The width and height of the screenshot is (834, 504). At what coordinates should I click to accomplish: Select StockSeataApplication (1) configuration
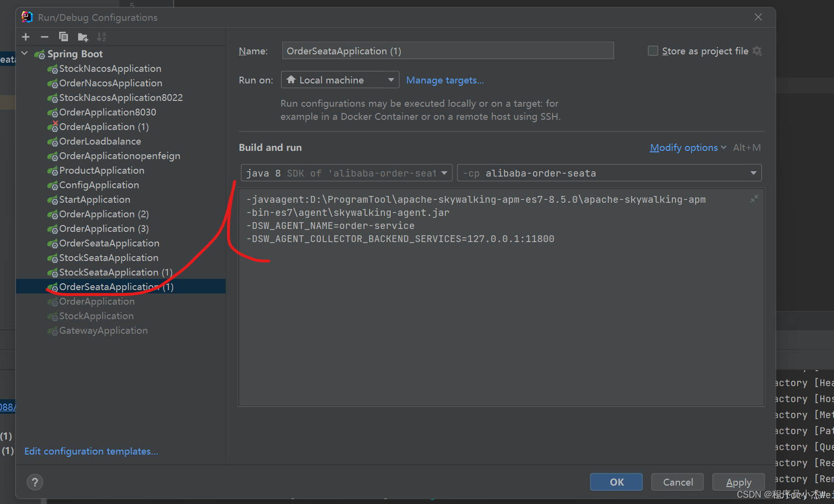[116, 272]
